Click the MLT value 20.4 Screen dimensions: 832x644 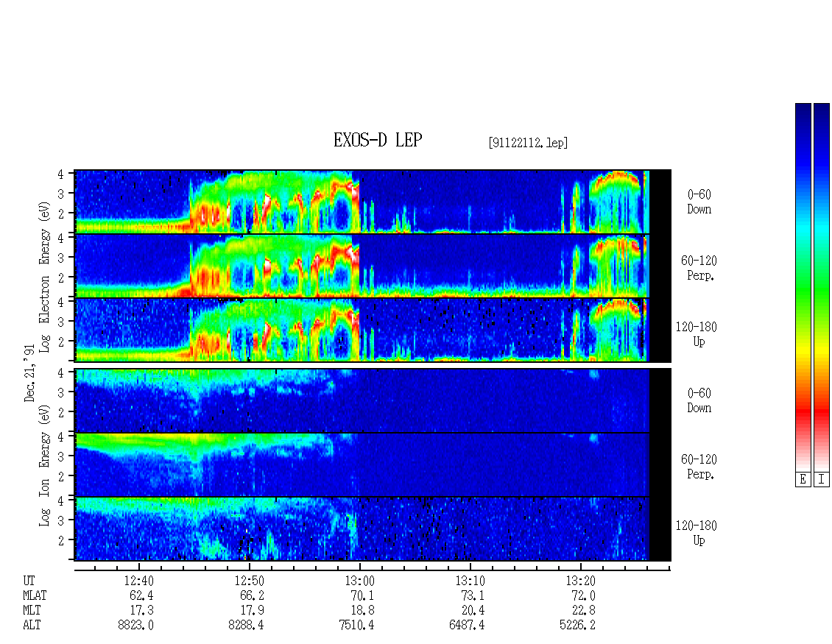pyautogui.click(x=473, y=611)
